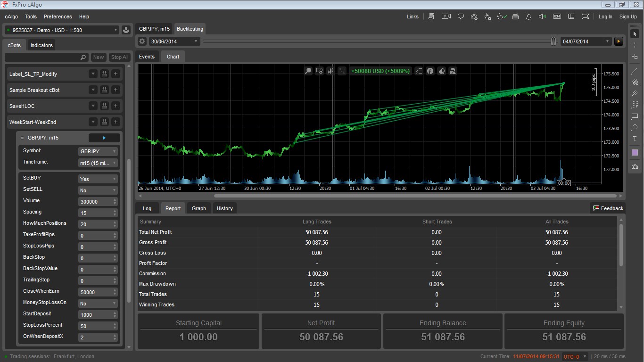Run the GBPJPY m15 instance
This screenshot has width=644, height=362.
104,138
